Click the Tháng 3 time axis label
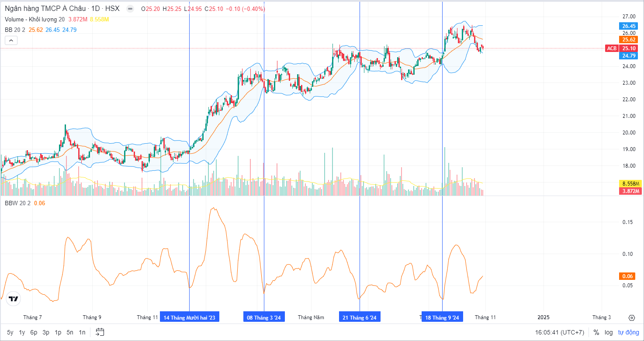The height and width of the screenshot is (341, 644). pos(602,317)
